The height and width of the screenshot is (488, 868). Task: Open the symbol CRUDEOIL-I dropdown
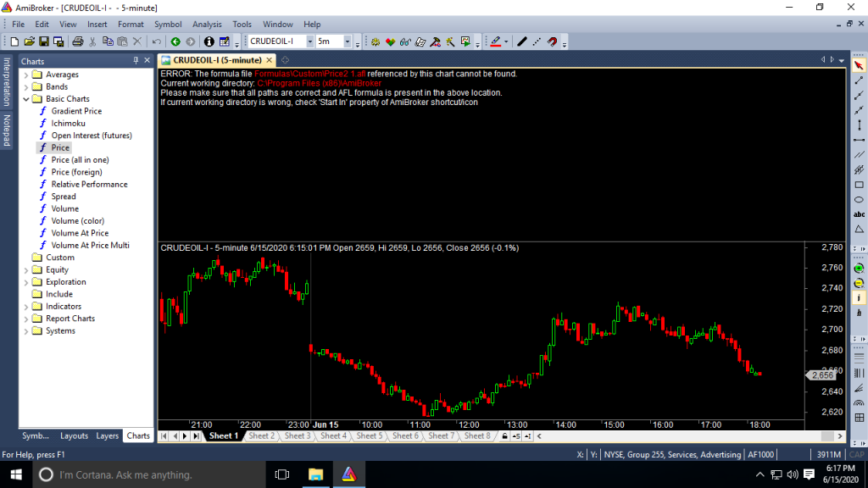309,42
